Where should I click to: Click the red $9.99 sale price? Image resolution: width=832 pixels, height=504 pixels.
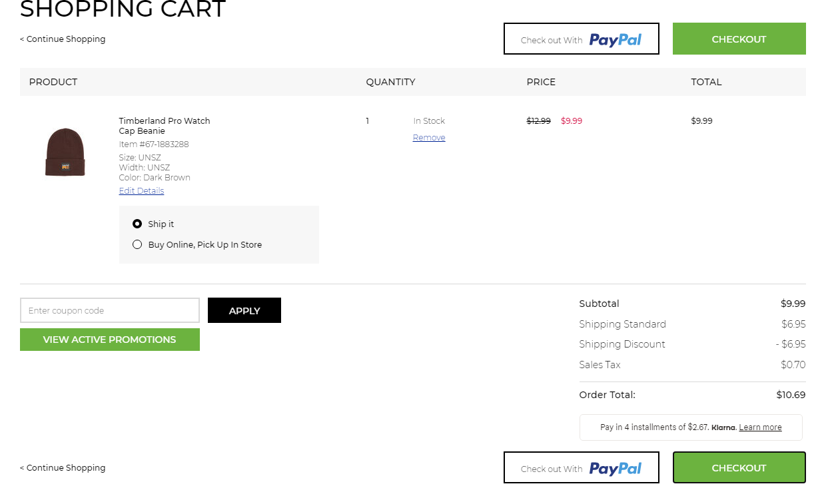(x=571, y=121)
